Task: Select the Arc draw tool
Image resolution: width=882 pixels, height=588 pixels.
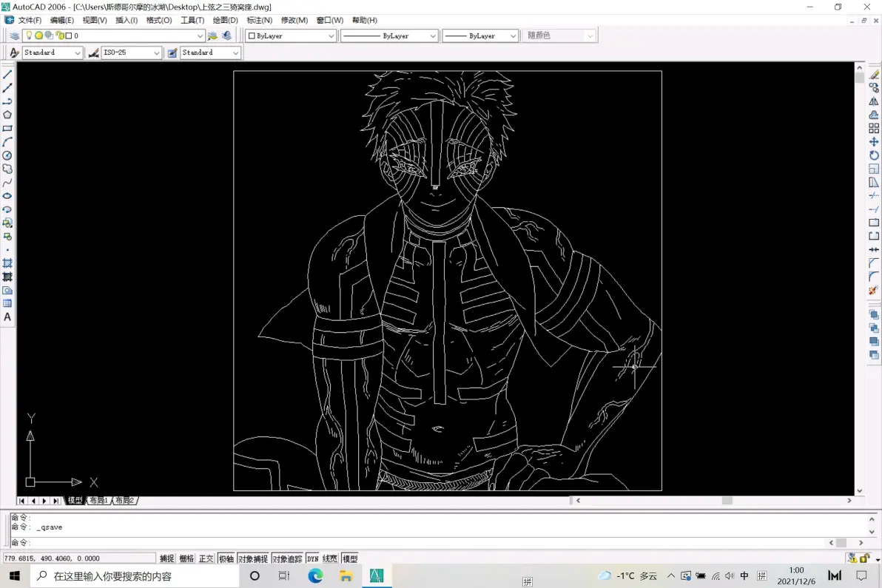Action: [7, 142]
